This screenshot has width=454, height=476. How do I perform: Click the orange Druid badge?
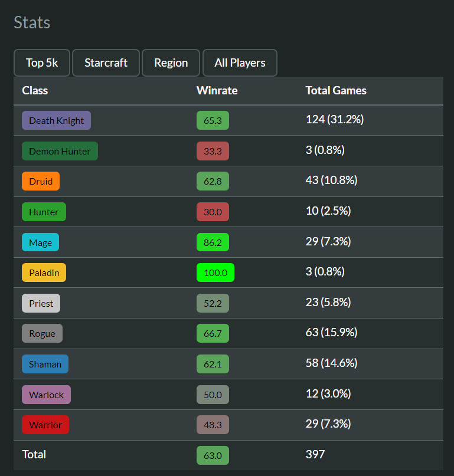point(41,181)
